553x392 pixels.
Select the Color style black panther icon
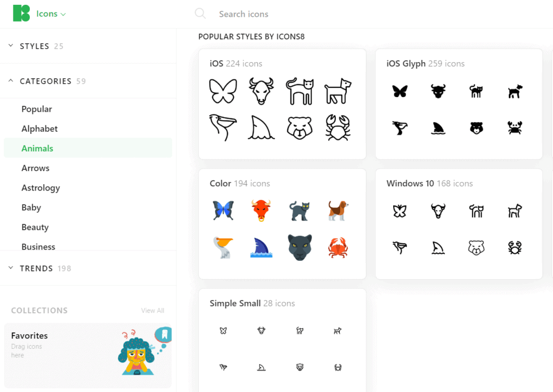[299, 247]
